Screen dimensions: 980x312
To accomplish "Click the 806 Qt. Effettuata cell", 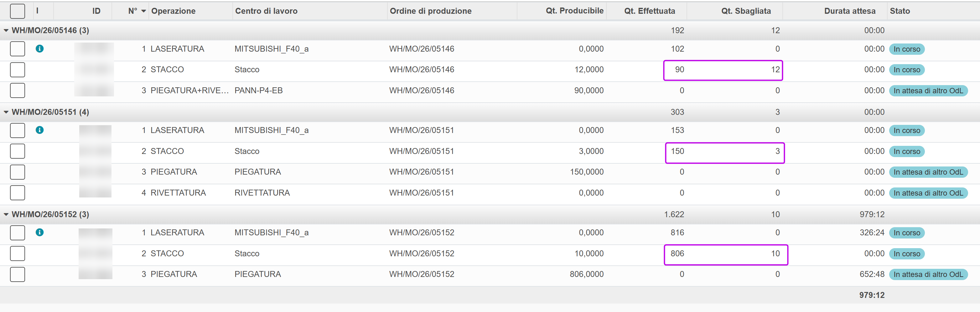I will [677, 253].
